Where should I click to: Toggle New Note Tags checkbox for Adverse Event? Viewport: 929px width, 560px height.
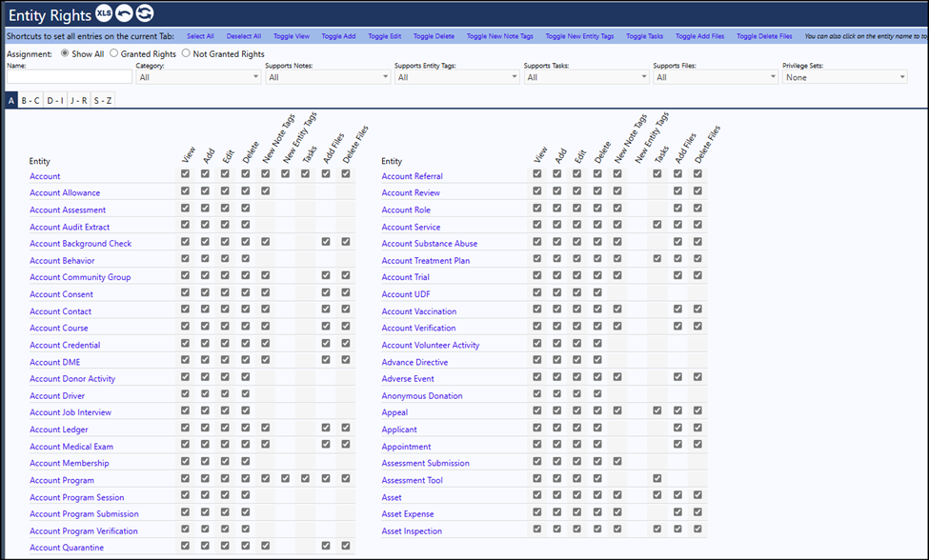tap(617, 376)
